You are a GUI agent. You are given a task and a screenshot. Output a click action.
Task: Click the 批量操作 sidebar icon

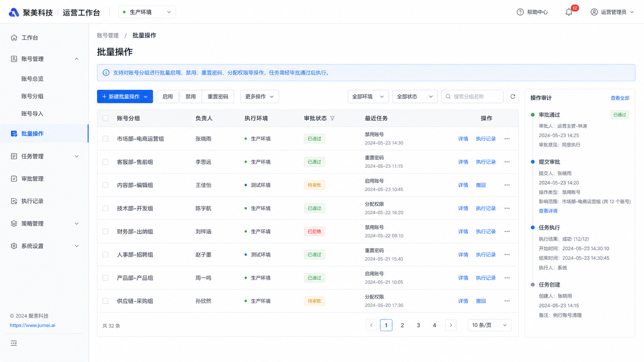point(14,133)
